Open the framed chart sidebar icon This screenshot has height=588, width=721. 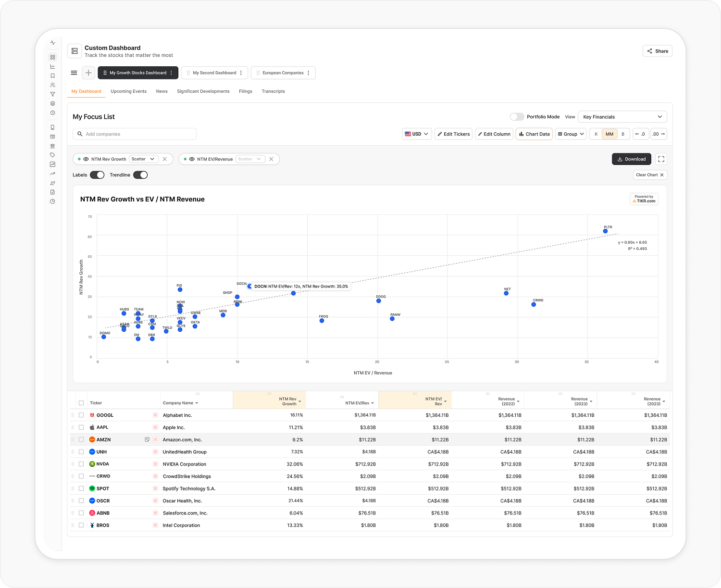pyautogui.click(x=53, y=164)
